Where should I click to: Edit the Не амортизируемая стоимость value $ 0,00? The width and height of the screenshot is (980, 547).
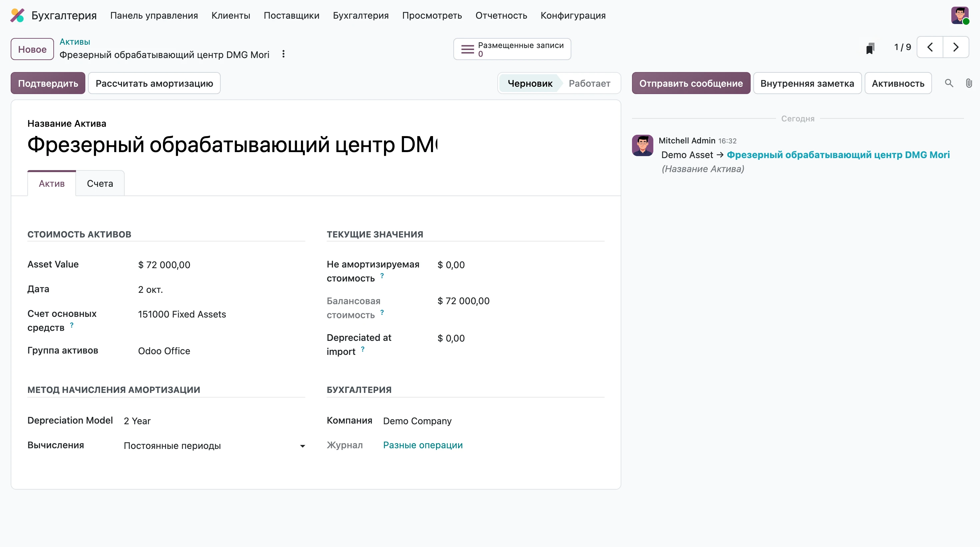pos(521,265)
